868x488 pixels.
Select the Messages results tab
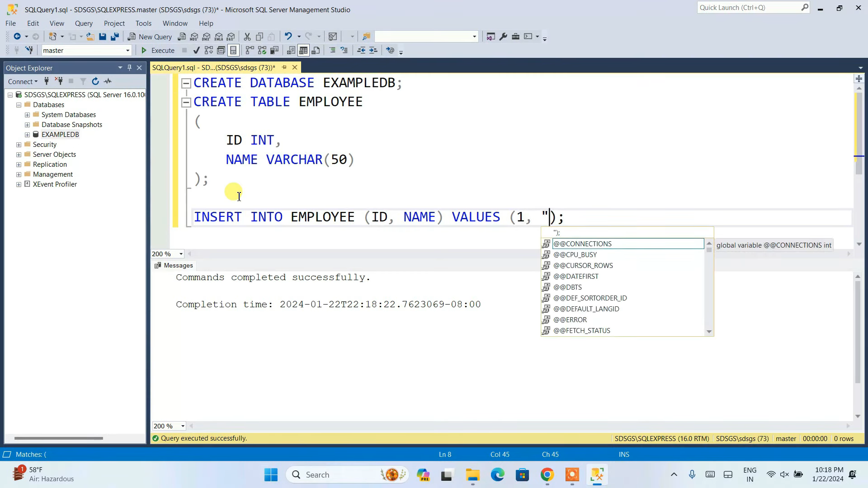(174, 266)
